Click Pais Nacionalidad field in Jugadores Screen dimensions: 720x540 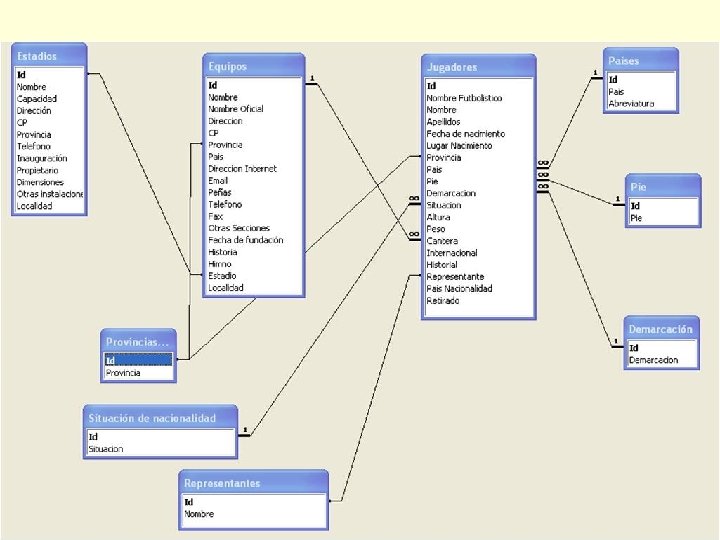459,288
